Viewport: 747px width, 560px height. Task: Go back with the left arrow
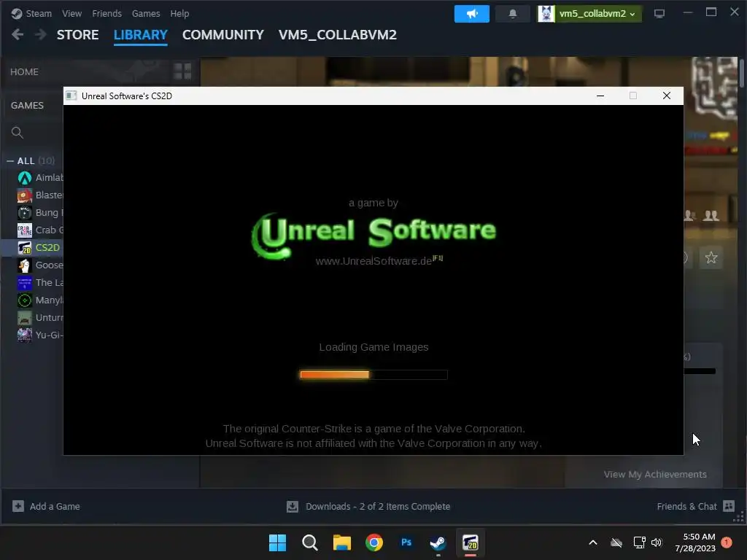18,34
